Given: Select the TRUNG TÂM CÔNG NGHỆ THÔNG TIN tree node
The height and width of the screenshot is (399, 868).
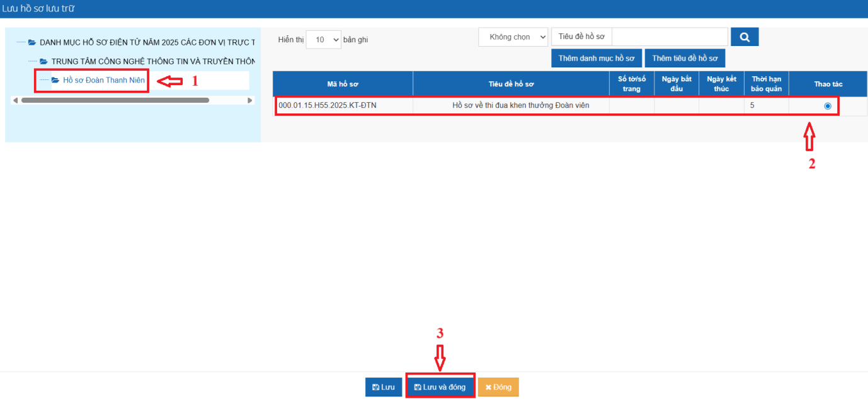Looking at the screenshot, I should click(152, 61).
